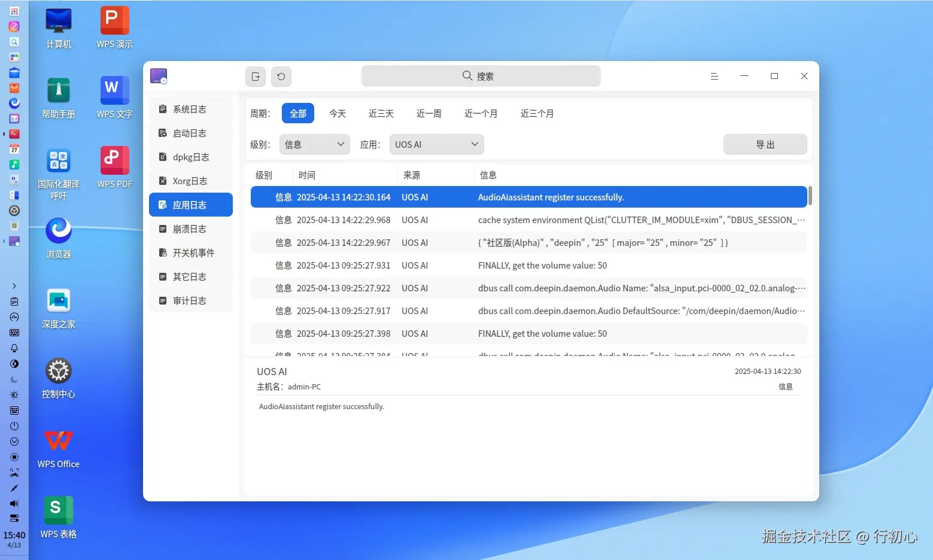
Task: Open the 计算机 desktop icon
Action: (59, 29)
